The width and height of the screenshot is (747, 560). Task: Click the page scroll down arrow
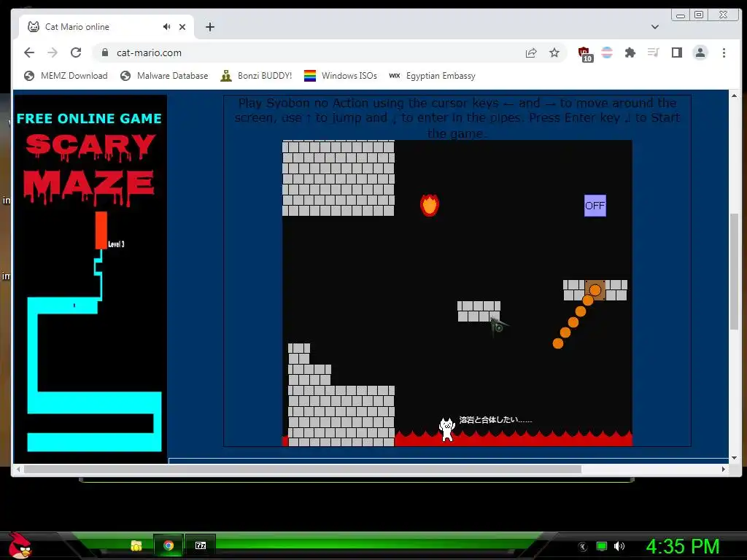coord(734,458)
